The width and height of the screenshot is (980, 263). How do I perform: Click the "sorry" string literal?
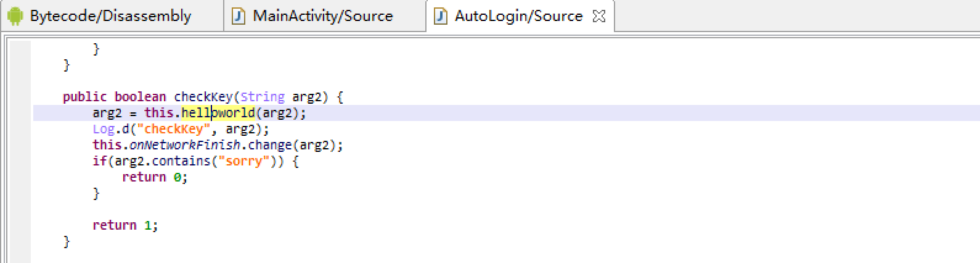(x=244, y=161)
